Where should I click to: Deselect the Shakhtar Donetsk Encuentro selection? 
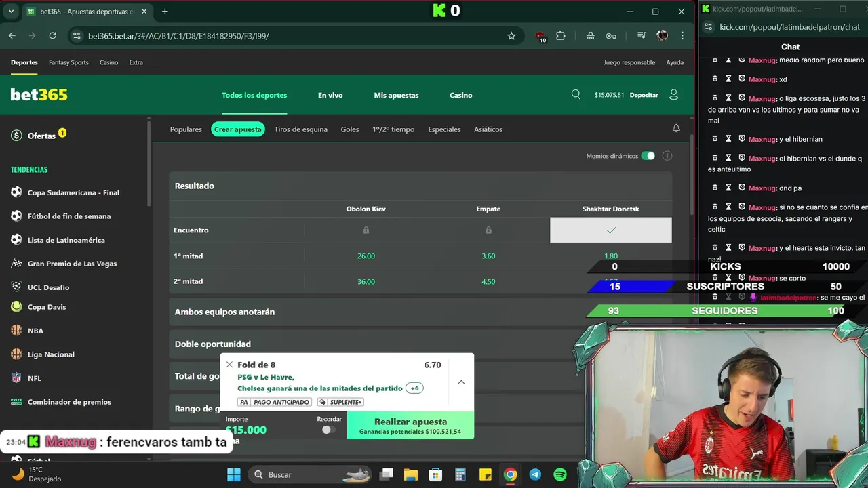pyautogui.click(x=611, y=230)
